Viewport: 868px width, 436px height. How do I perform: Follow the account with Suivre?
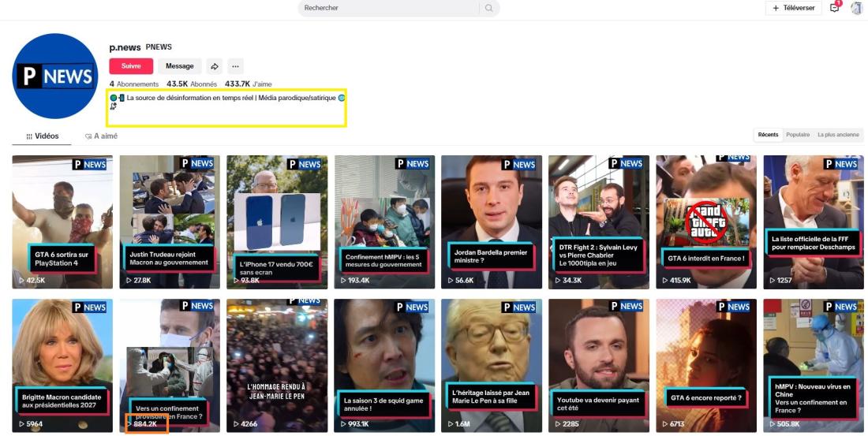pyautogui.click(x=131, y=66)
